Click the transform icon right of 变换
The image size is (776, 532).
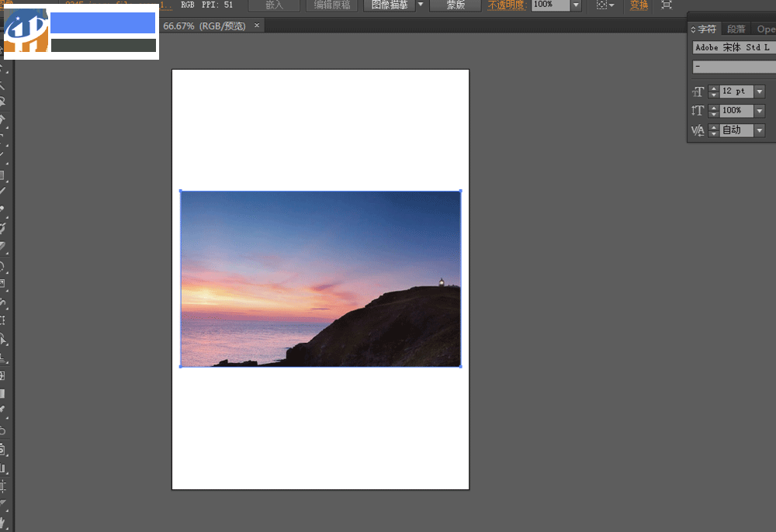click(667, 5)
